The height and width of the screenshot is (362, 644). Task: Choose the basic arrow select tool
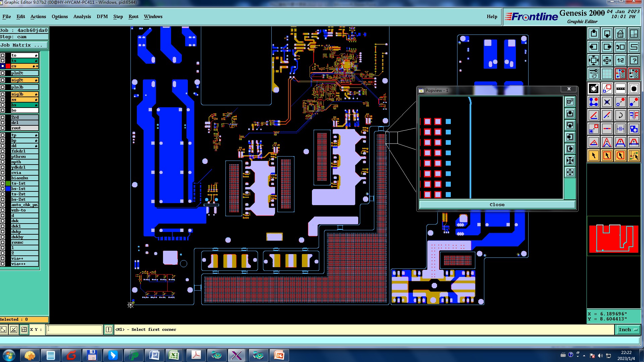click(x=593, y=156)
